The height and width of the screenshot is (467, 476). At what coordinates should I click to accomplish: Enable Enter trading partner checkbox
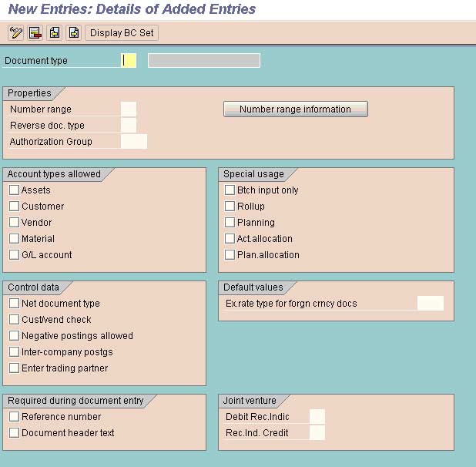[x=14, y=368]
